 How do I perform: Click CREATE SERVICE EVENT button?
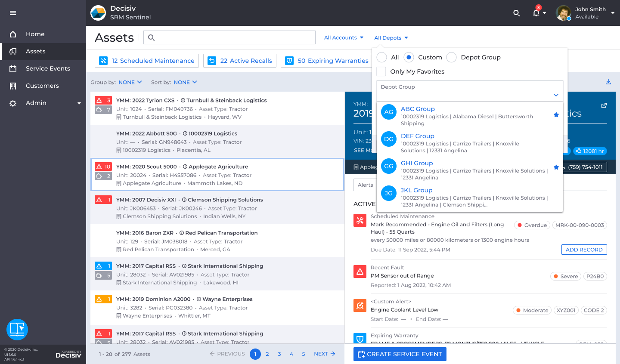click(x=400, y=354)
